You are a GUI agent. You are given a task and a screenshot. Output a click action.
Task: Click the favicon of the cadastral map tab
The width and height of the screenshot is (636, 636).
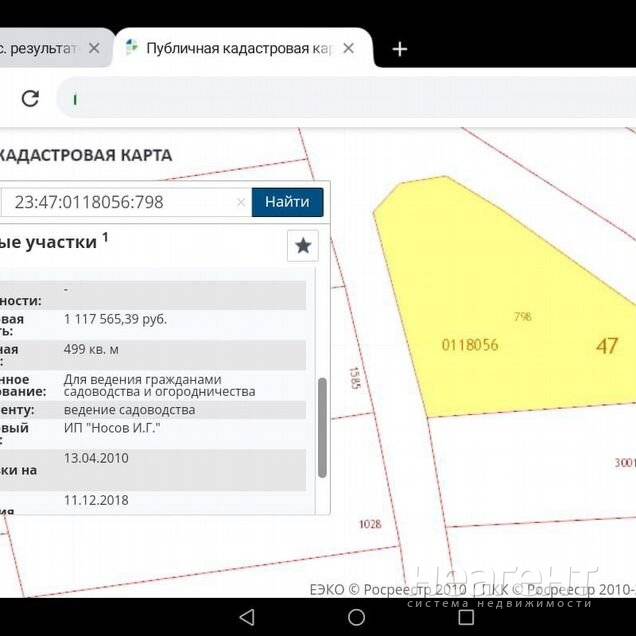(132, 48)
